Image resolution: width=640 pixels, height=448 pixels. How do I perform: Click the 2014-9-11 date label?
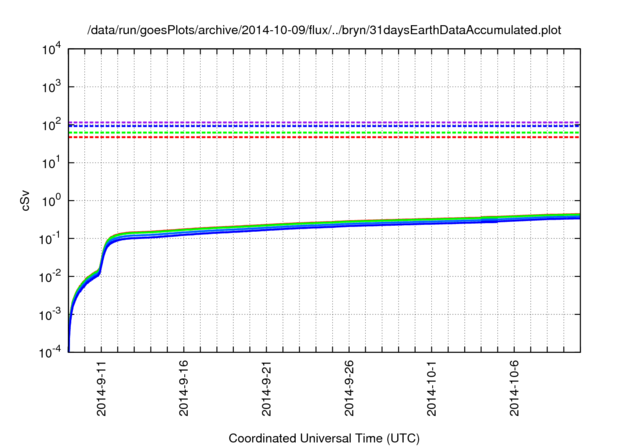point(101,388)
